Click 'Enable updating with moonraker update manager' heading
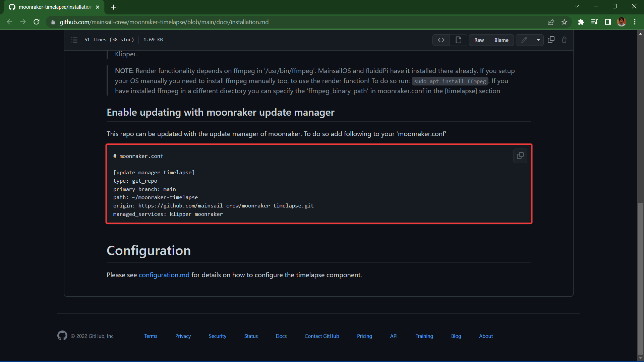Viewport: 644px width, 362px height. point(220,112)
